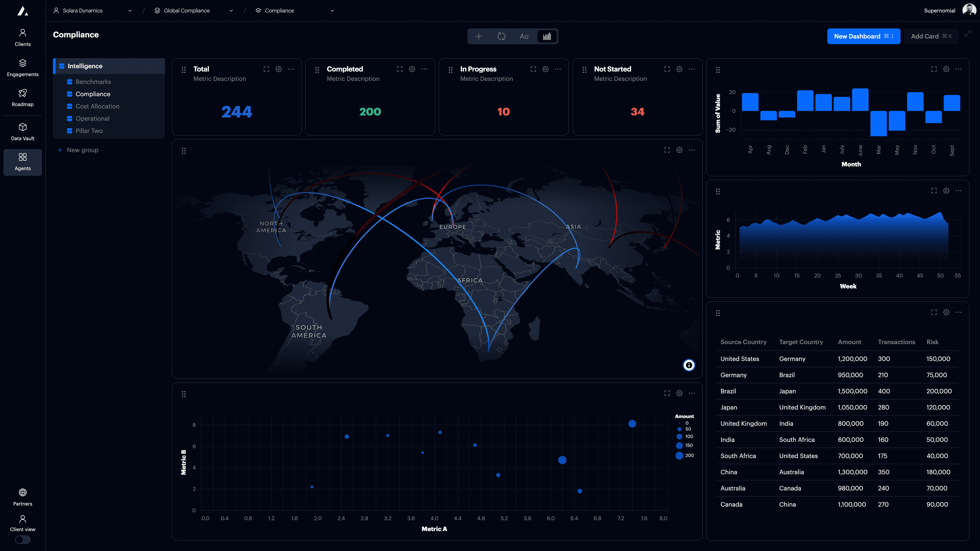980x551 pixels.
Task: Switch to the Benchmarks view
Action: click(x=93, y=82)
